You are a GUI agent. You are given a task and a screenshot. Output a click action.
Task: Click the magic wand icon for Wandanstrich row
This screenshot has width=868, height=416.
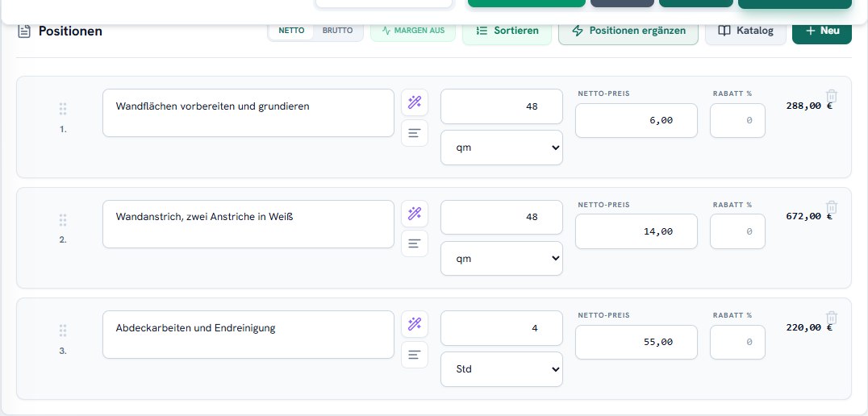(415, 214)
